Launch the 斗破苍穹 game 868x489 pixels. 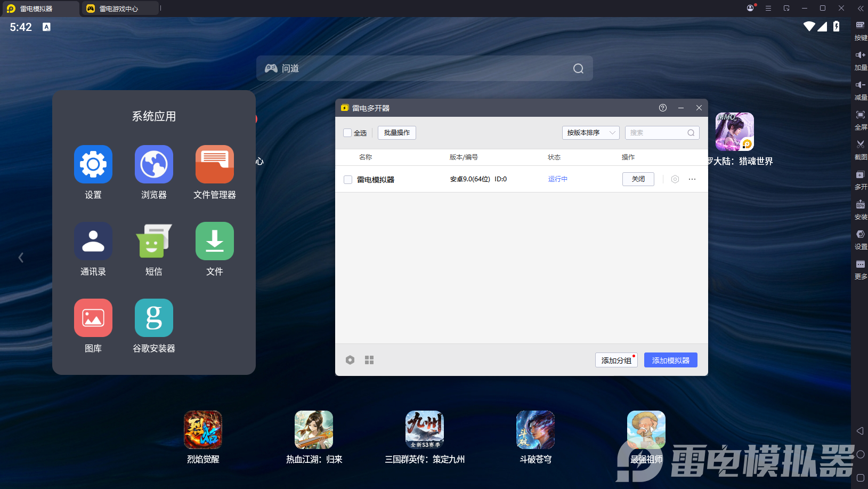click(x=536, y=430)
